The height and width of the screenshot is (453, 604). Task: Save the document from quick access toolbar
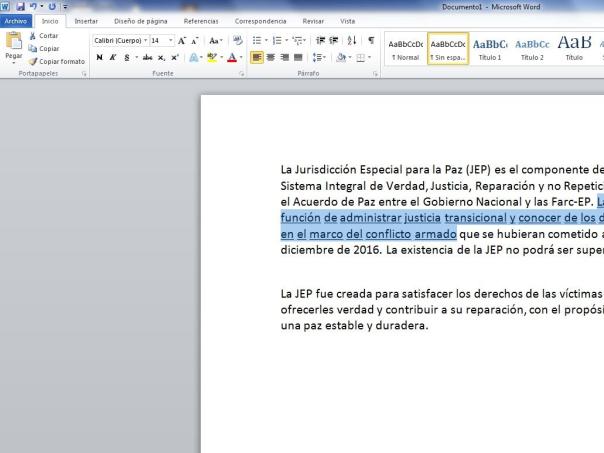(20, 7)
